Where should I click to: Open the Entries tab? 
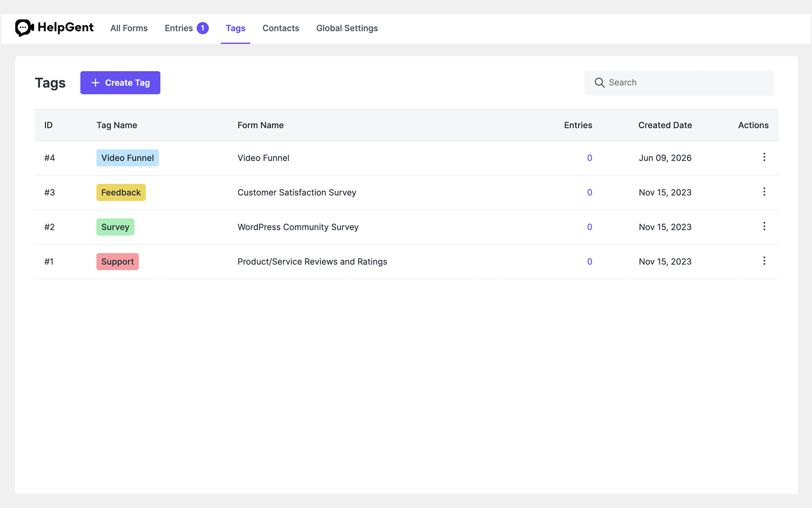(178, 28)
